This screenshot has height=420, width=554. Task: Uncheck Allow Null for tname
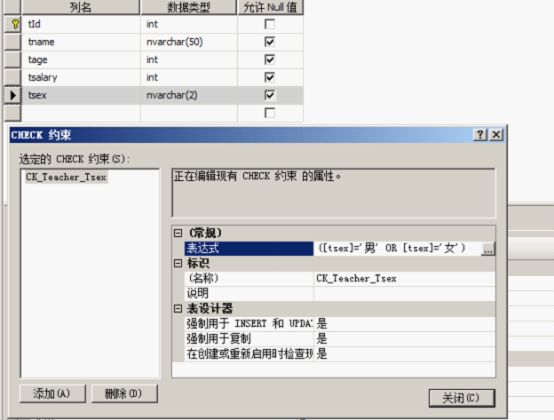click(270, 42)
